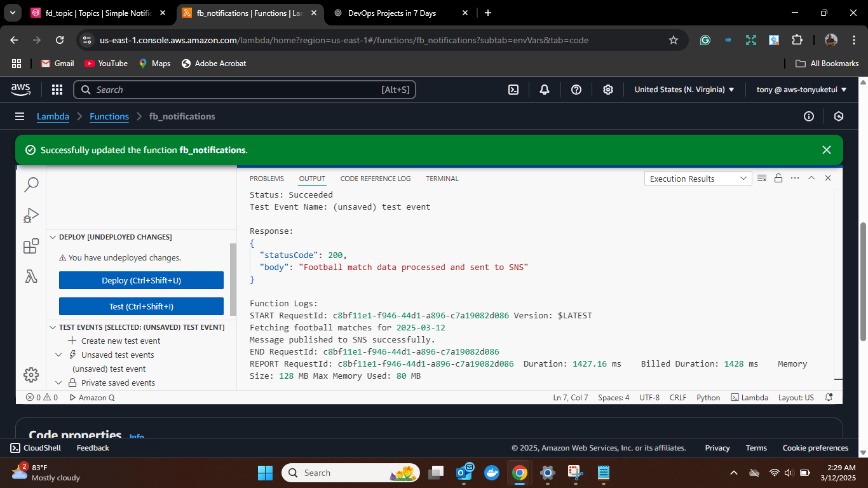The width and height of the screenshot is (868, 488).
Task: Select the (unsaved) test event item
Action: [x=109, y=369]
